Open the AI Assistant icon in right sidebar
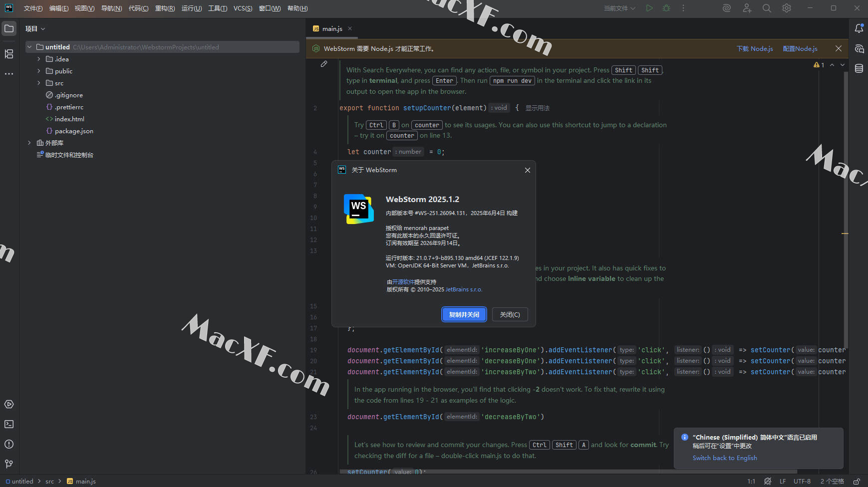 tap(859, 48)
